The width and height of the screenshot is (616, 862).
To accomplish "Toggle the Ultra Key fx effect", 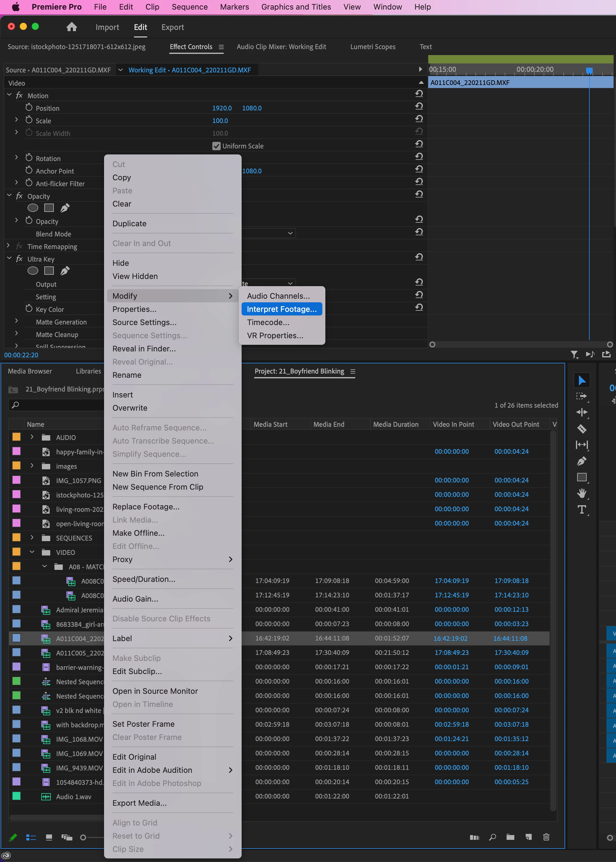I will [x=19, y=259].
